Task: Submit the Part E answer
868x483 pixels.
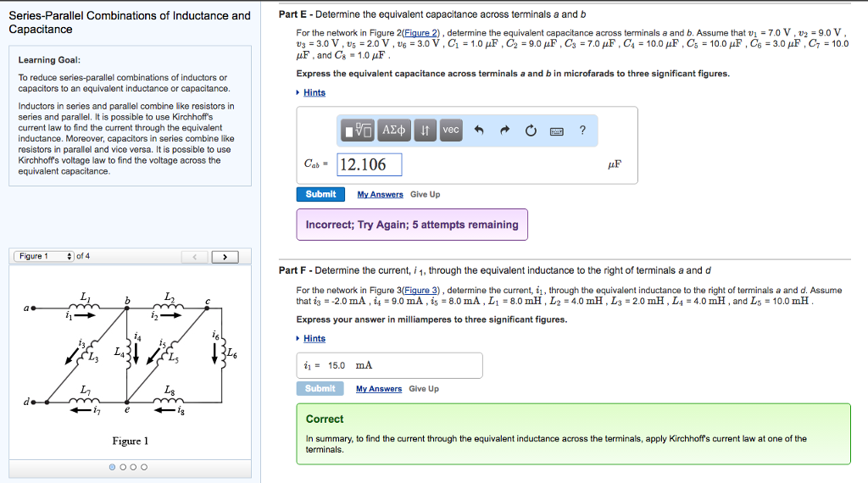Action: 320,194
